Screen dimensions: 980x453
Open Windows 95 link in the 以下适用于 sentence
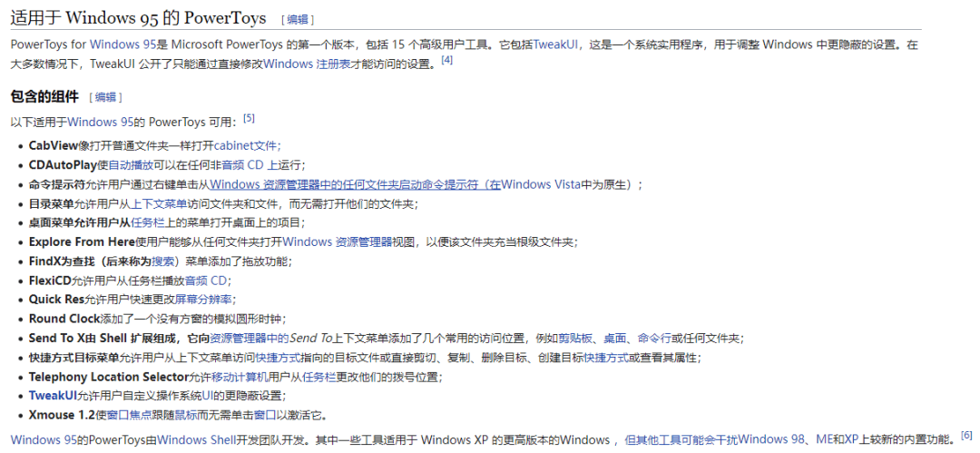[x=99, y=122]
